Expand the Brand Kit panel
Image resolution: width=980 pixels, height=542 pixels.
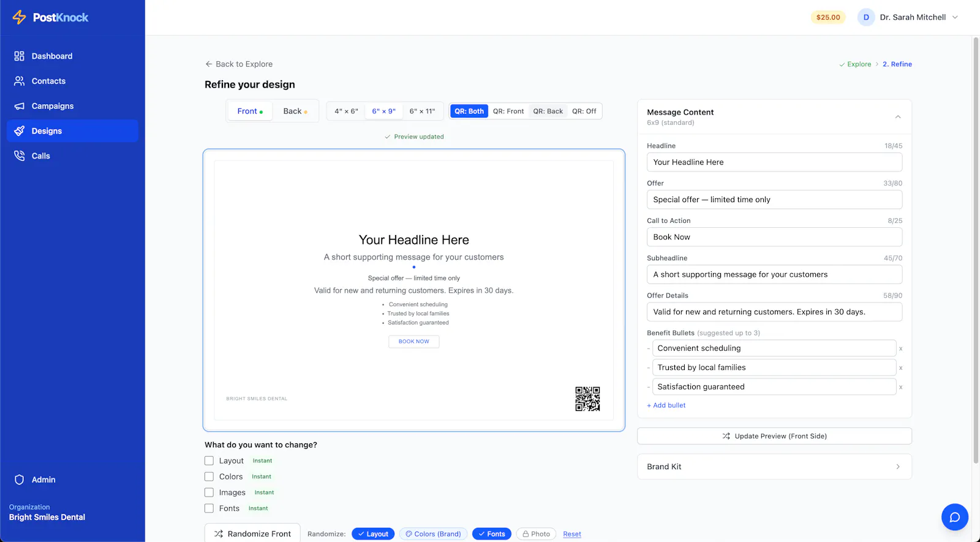774,467
